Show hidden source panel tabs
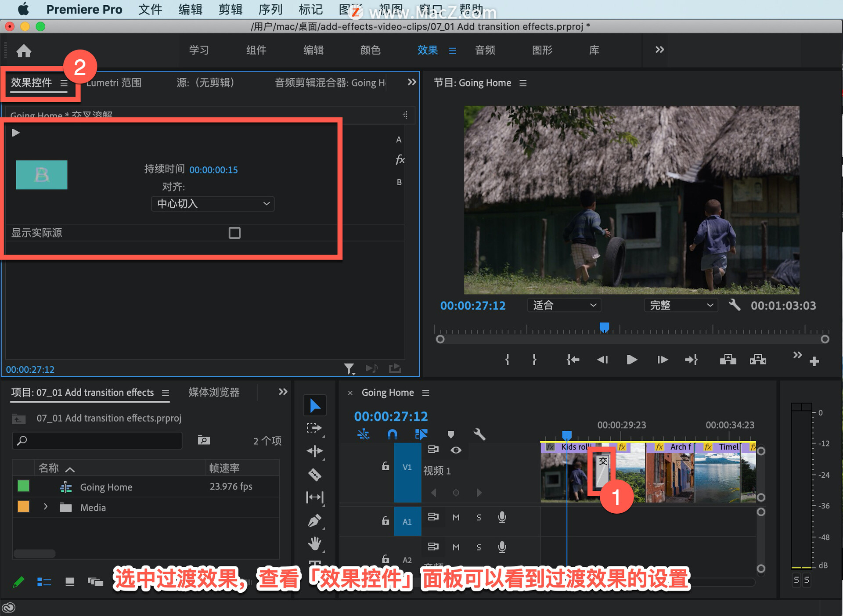The height and width of the screenshot is (616, 843). (411, 82)
